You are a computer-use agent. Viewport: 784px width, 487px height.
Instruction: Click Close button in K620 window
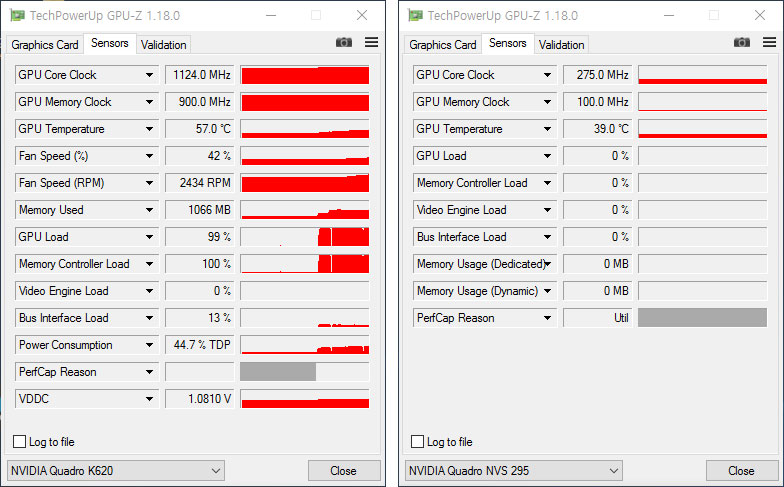pyautogui.click(x=344, y=470)
